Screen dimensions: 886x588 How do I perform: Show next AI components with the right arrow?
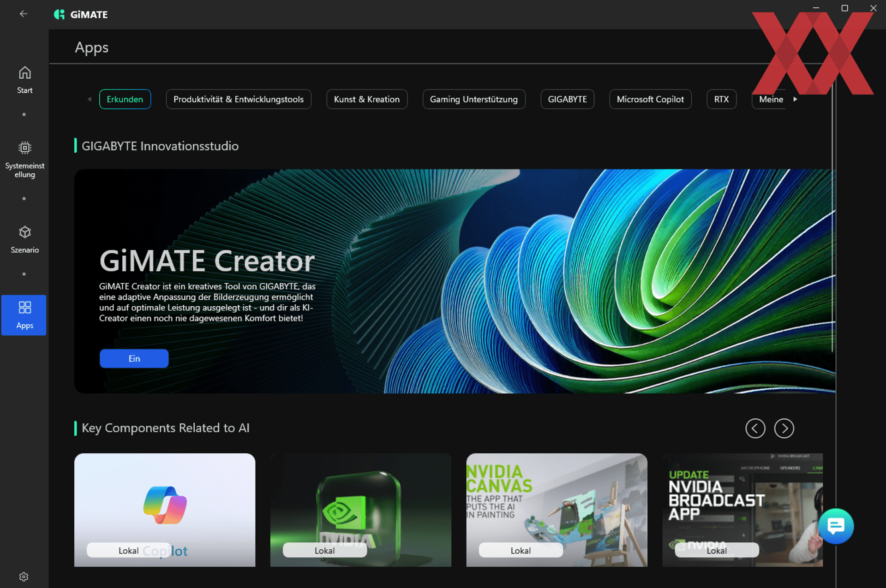click(x=784, y=428)
